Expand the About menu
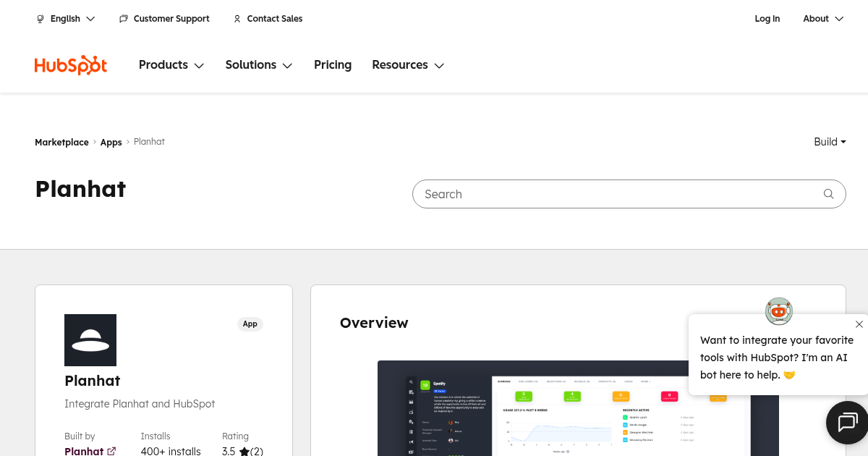The width and height of the screenshot is (868, 456). coord(823,19)
